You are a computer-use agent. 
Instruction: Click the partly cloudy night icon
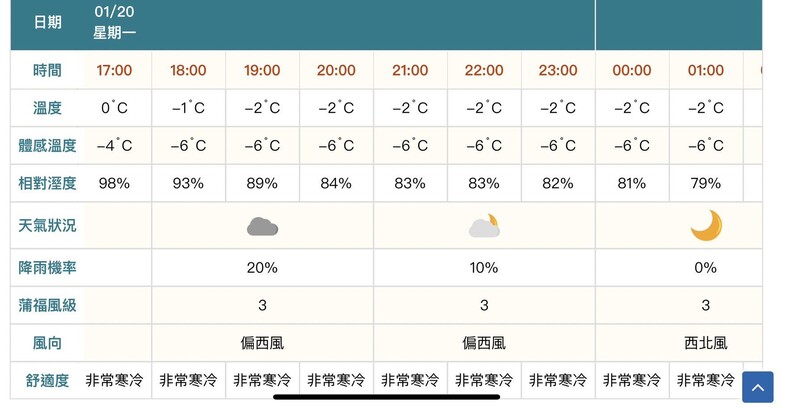click(484, 226)
